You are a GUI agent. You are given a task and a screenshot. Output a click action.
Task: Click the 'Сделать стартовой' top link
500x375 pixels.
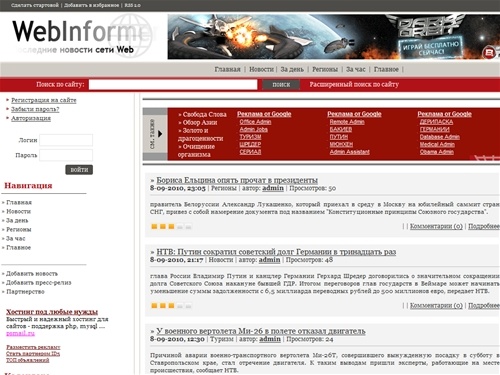(x=35, y=5)
